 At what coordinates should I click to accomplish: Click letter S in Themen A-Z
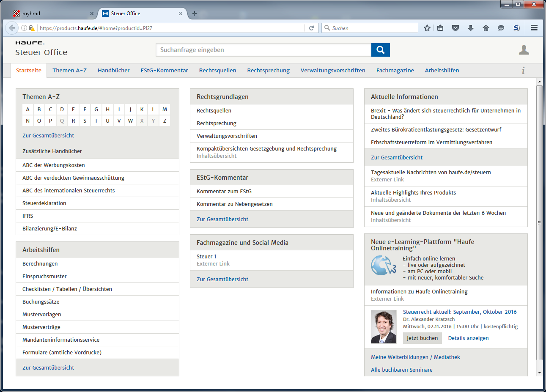pos(85,121)
